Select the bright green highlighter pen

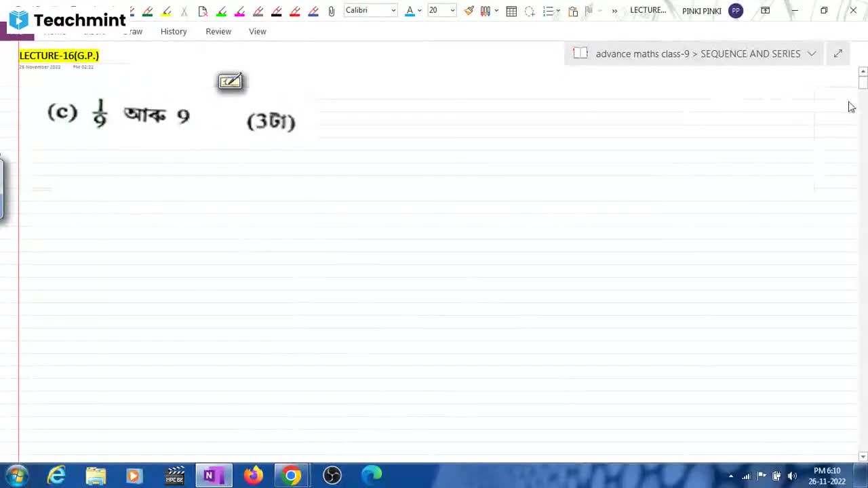[x=221, y=11]
